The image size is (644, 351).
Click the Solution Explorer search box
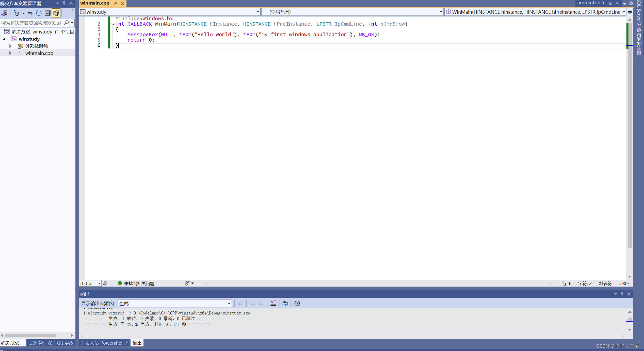(x=31, y=23)
